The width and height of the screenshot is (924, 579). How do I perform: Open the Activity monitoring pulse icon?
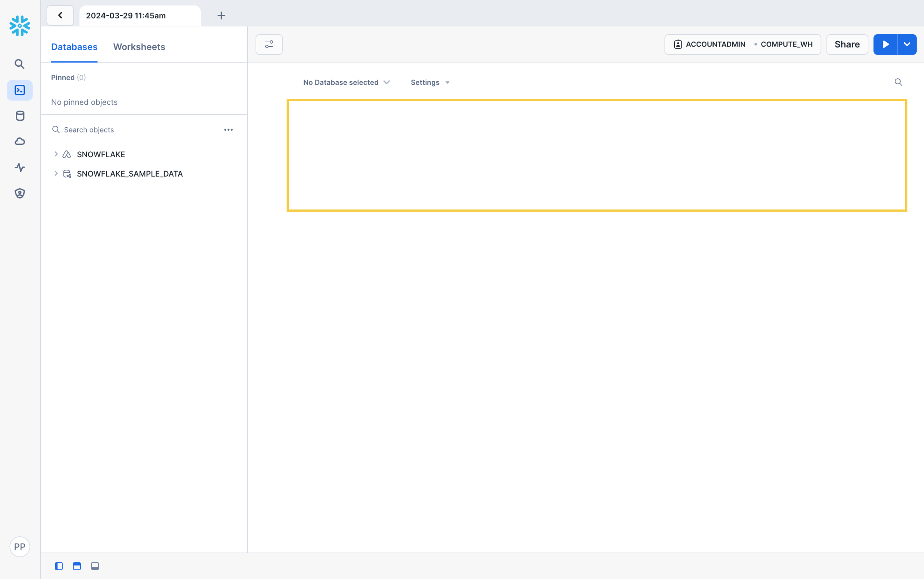point(20,167)
